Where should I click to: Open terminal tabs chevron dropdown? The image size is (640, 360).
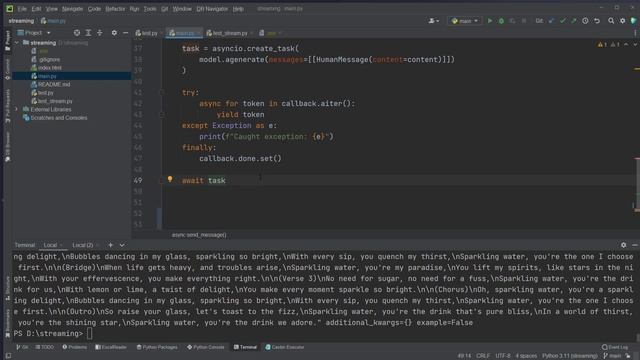tap(122, 245)
